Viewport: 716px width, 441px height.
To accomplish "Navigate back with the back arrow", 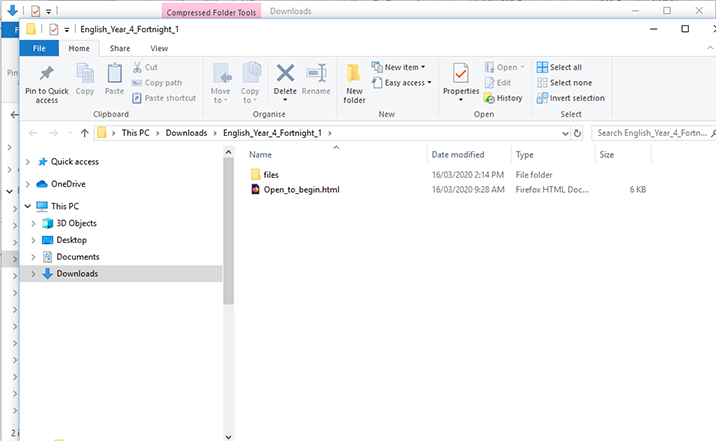I will click(x=33, y=133).
